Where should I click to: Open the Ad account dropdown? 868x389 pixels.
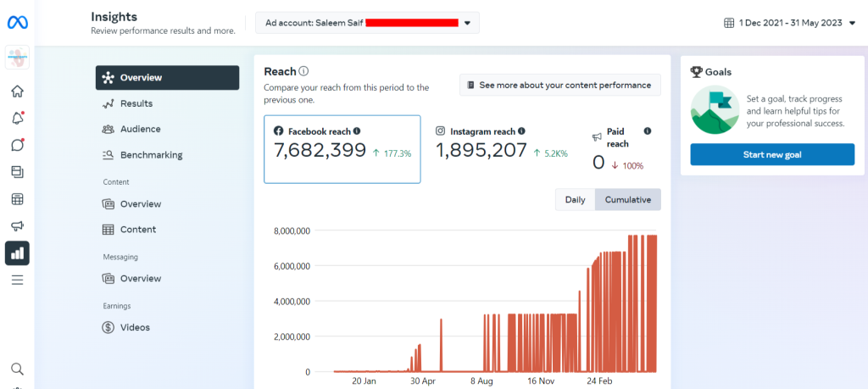tap(367, 23)
